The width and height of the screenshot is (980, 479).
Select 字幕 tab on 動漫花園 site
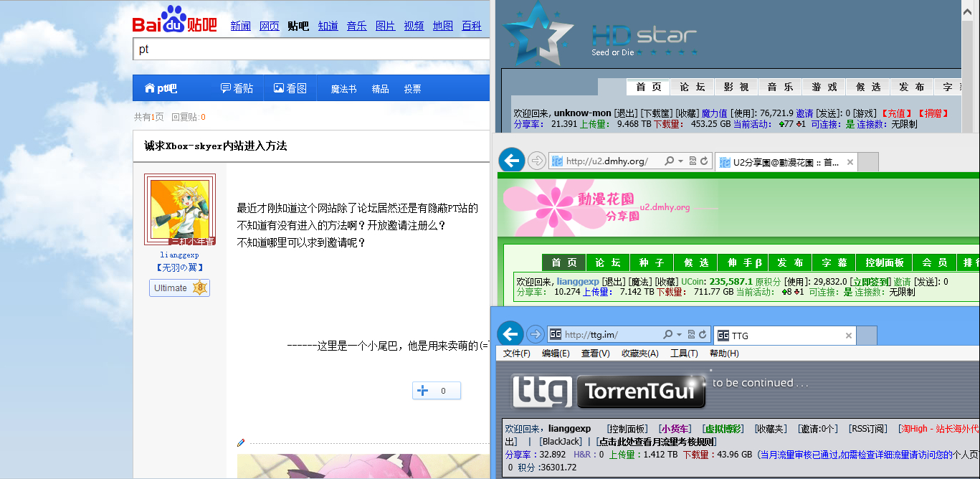point(834,262)
